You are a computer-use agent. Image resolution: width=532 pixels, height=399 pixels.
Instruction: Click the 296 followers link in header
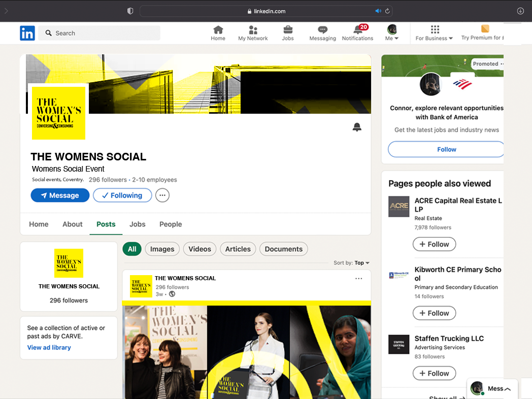(108, 180)
